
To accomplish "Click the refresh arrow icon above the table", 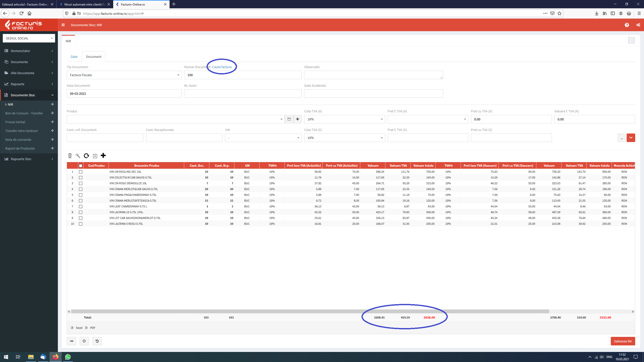I will coord(86,156).
